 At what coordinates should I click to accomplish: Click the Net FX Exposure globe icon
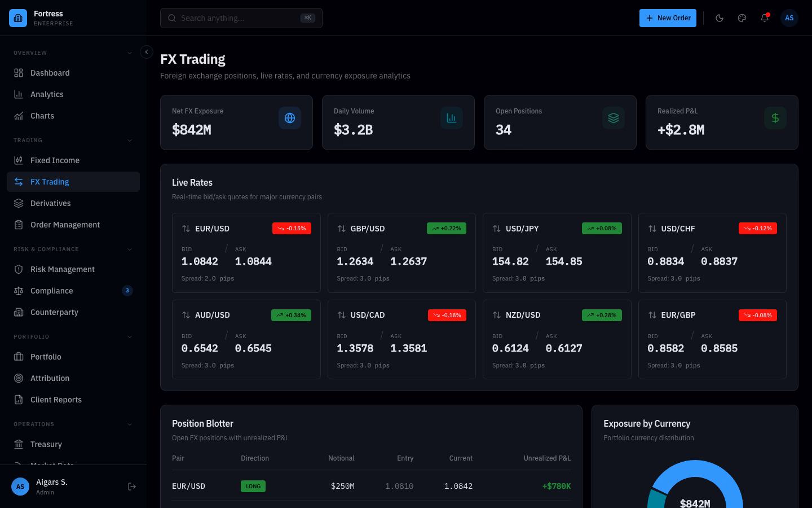pos(290,118)
